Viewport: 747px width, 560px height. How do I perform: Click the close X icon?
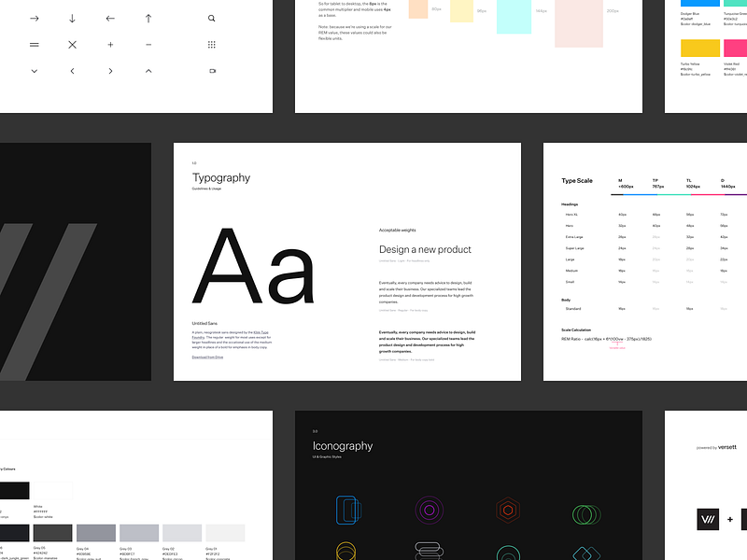(x=71, y=44)
